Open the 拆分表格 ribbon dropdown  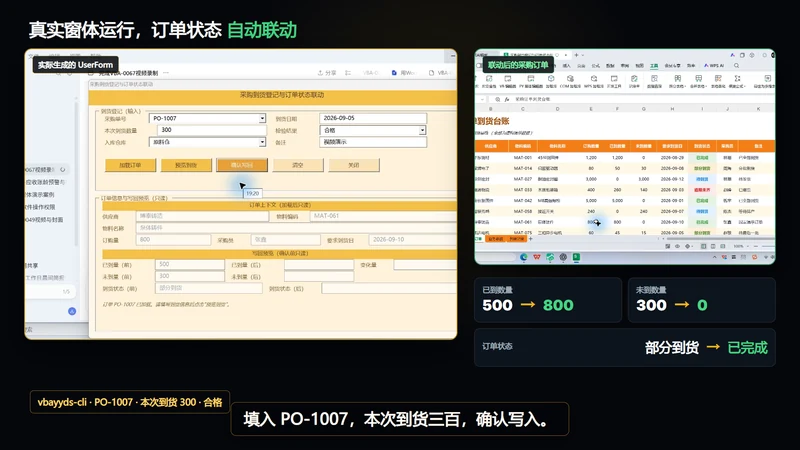678,82
